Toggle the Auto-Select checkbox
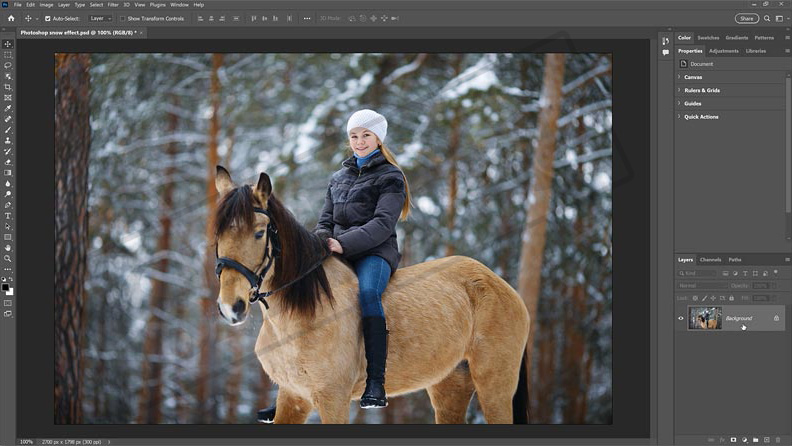The height and width of the screenshot is (446, 792). (x=47, y=18)
